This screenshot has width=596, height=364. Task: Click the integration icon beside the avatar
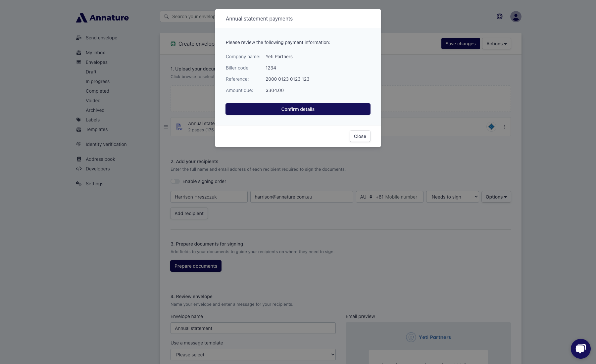point(500,17)
